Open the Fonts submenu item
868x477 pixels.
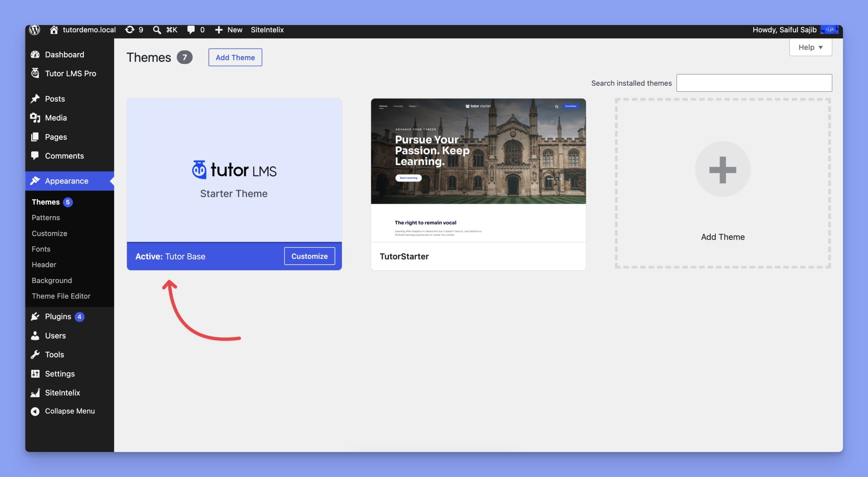coord(41,249)
